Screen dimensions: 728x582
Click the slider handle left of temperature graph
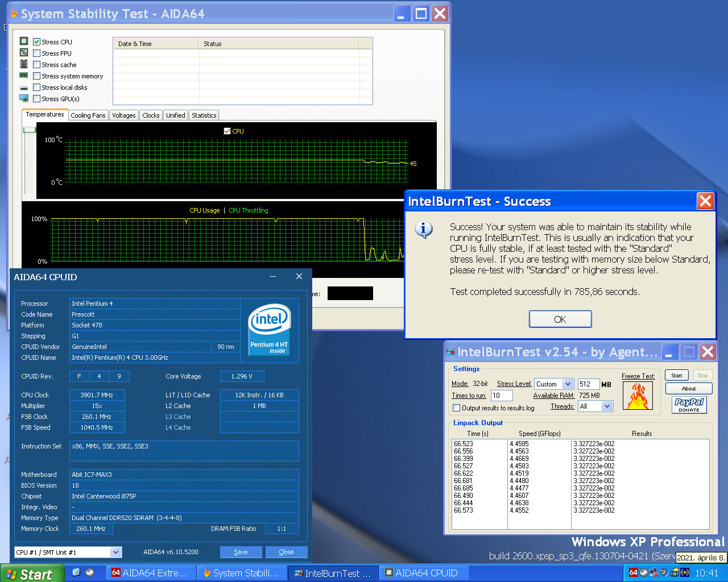(x=29, y=130)
